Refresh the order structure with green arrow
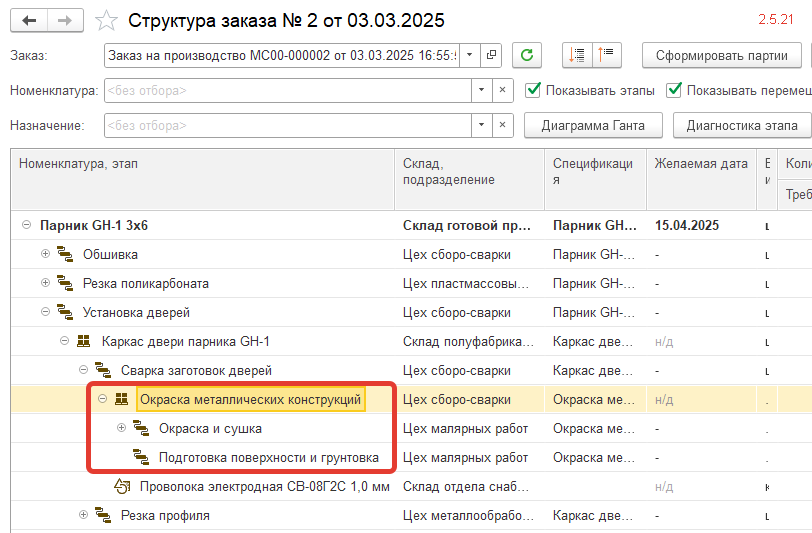This screenshot has width=812, height=533. pos(527,55)
